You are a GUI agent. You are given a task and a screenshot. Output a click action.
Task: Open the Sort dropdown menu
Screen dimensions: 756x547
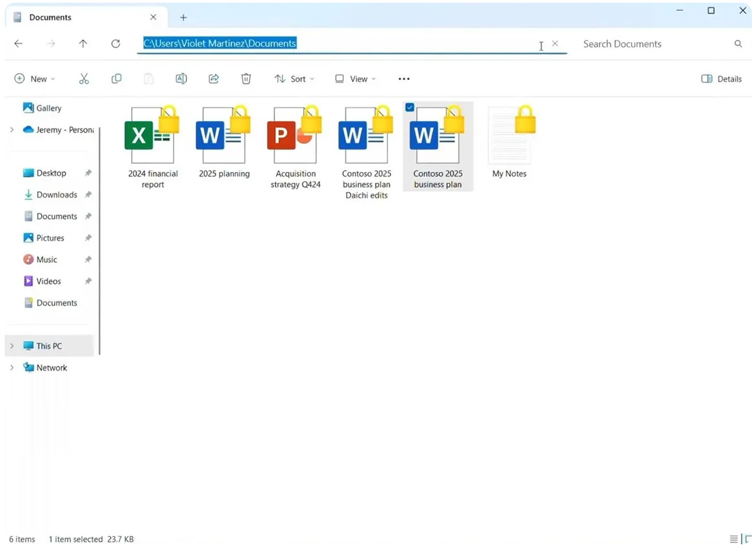(x=294, y=79)
